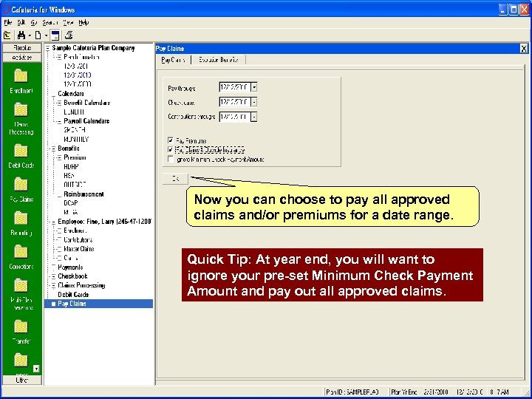The image size is (532, 399).
Task: Uncheck the Pay Premiums checkbox
Action: [171, 140]
